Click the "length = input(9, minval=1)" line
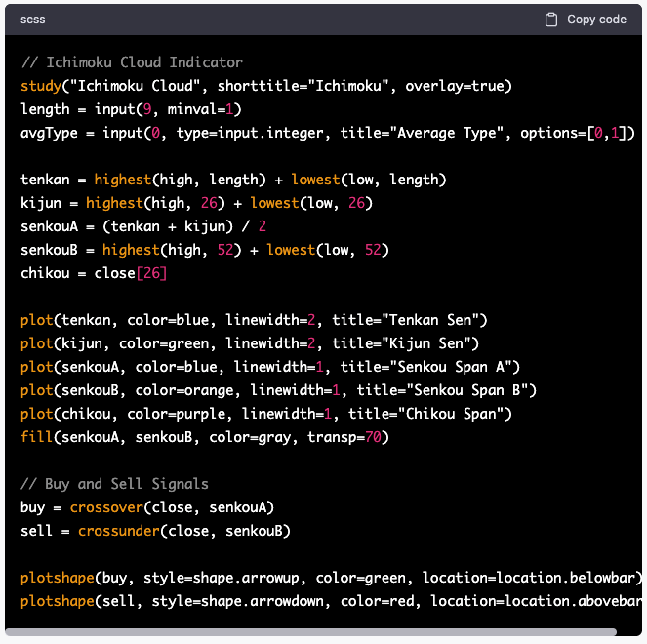The image size is (647, 644). [131, 109]
